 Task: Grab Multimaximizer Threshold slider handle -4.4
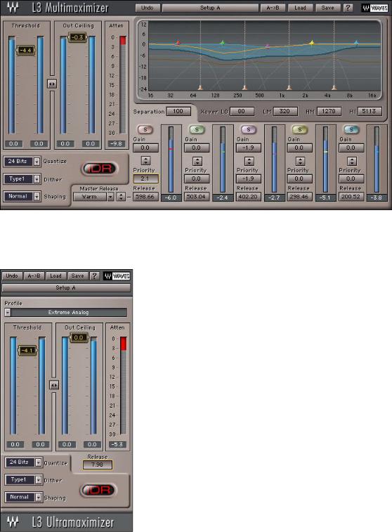tap(26, 51)
